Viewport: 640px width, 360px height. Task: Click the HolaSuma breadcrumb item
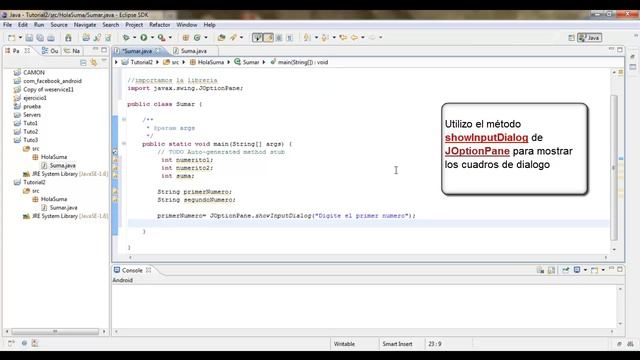207,62
